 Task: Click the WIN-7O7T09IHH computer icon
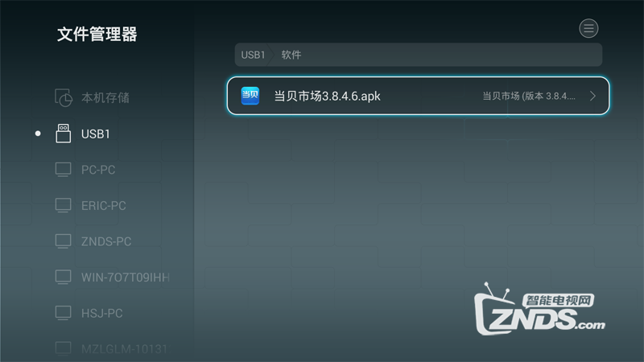click(63, 277)
